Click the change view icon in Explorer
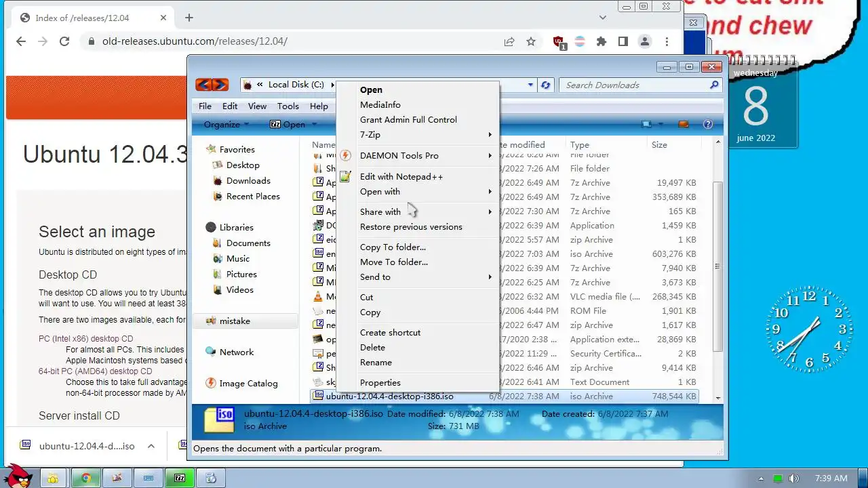Viewport: 868px width, 488px height. pyautogui.click(x=646, y=124)
